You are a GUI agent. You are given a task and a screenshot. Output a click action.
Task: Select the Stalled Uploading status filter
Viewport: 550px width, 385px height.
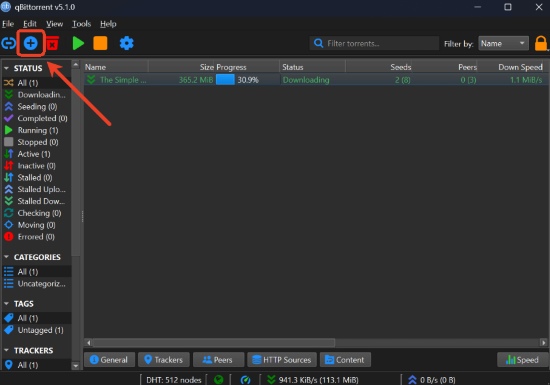(x=36, y=189)
